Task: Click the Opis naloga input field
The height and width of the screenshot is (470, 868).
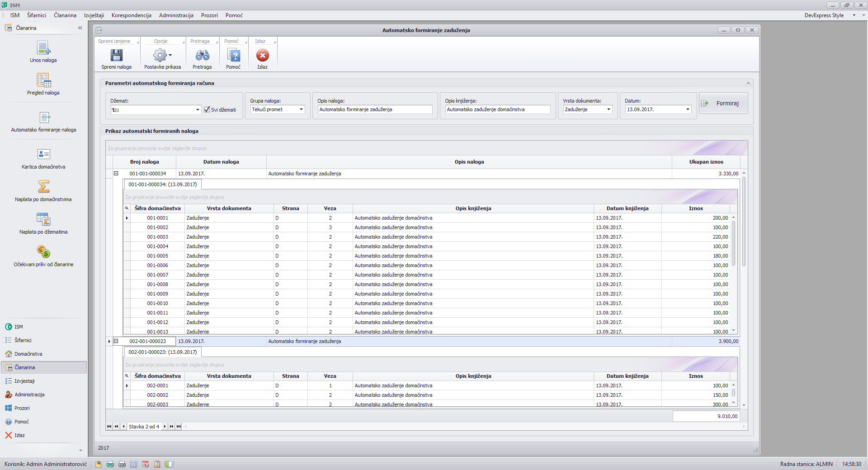Action: pyautogui.click(x=375, y=109)
